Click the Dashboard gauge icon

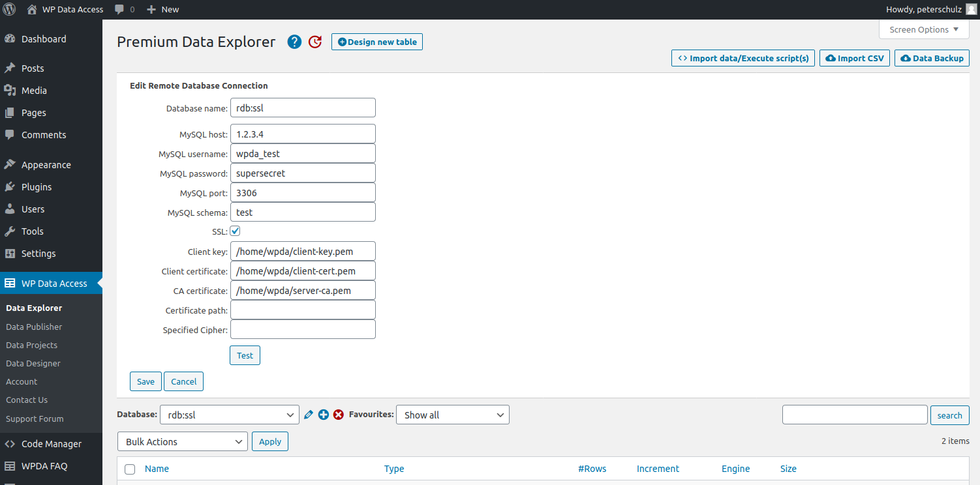pos(10,39)
